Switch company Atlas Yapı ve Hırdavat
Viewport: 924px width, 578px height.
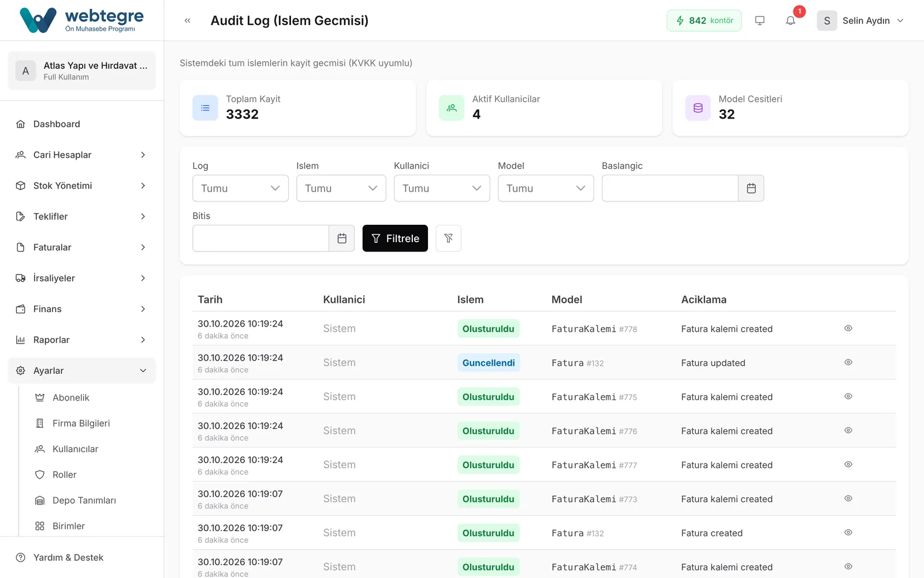(81, 71)
